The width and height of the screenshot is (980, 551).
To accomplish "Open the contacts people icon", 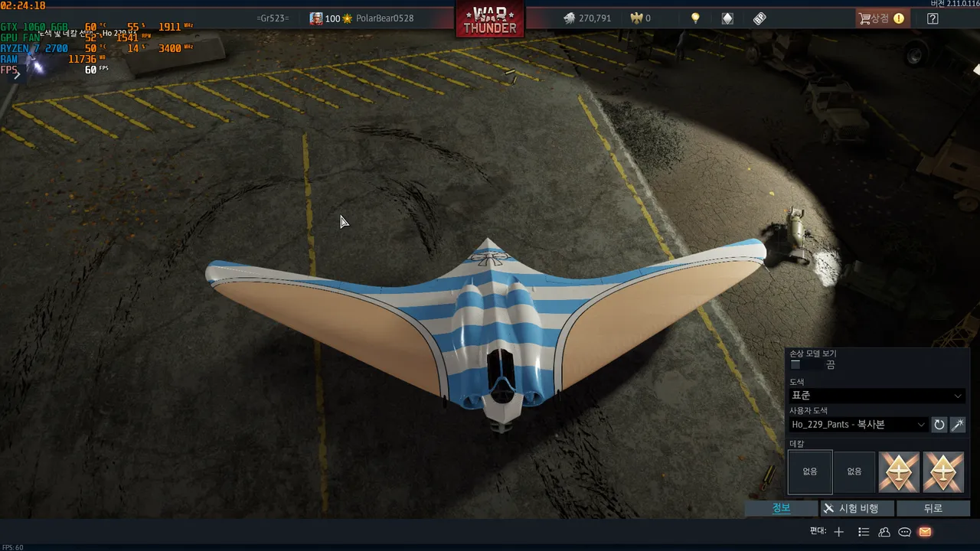I will coord(884,532).
